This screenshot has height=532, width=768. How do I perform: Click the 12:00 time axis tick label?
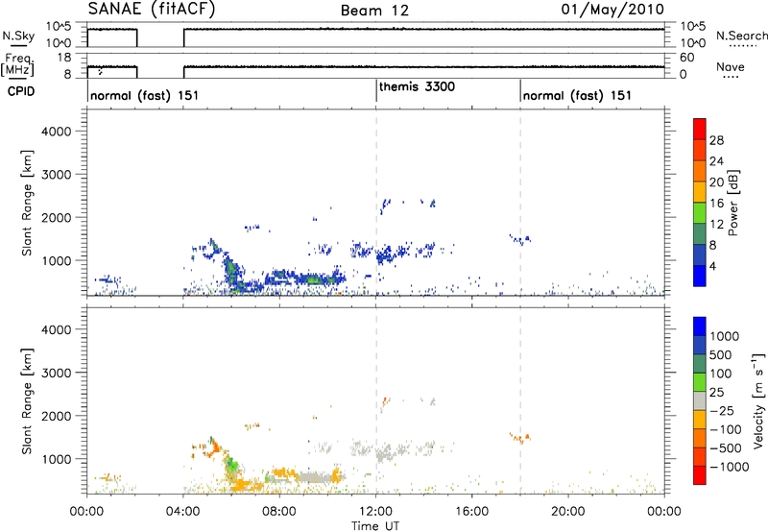(375, 512)
